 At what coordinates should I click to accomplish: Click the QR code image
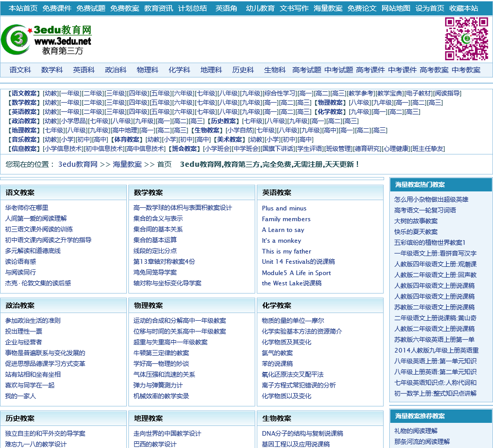(467, 38)
